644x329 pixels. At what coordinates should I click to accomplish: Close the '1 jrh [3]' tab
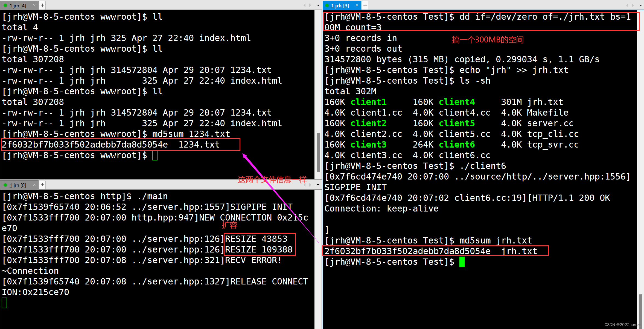click(357, 5)
